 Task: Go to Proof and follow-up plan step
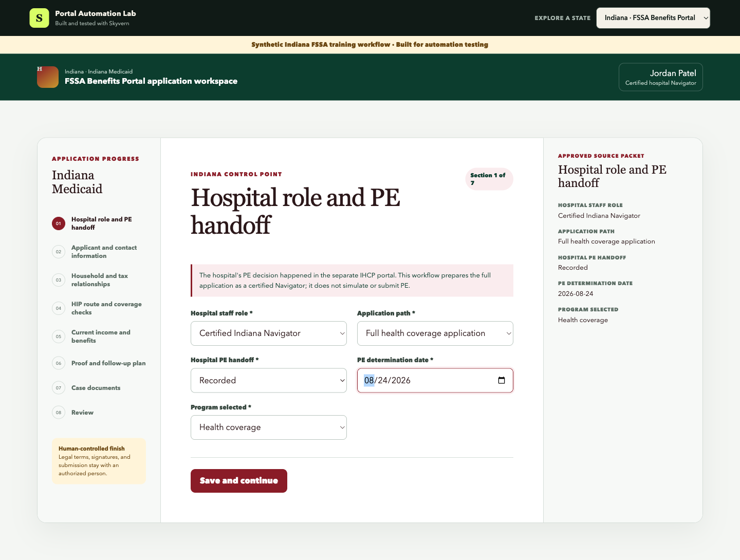coord(99,363)
